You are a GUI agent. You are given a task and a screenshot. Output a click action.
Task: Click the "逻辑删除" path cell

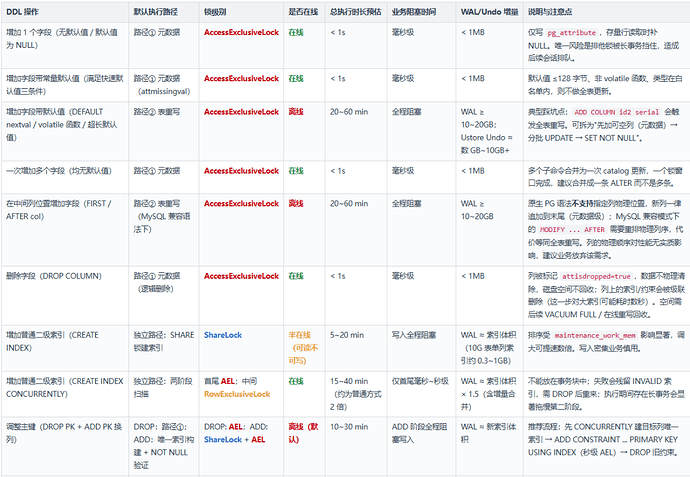click(x=164, y=296)
